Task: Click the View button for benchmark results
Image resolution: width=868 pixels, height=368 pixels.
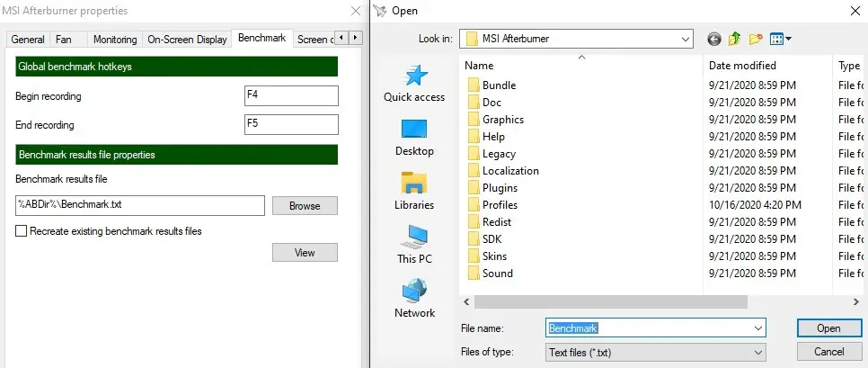Action: coord(305,252)
